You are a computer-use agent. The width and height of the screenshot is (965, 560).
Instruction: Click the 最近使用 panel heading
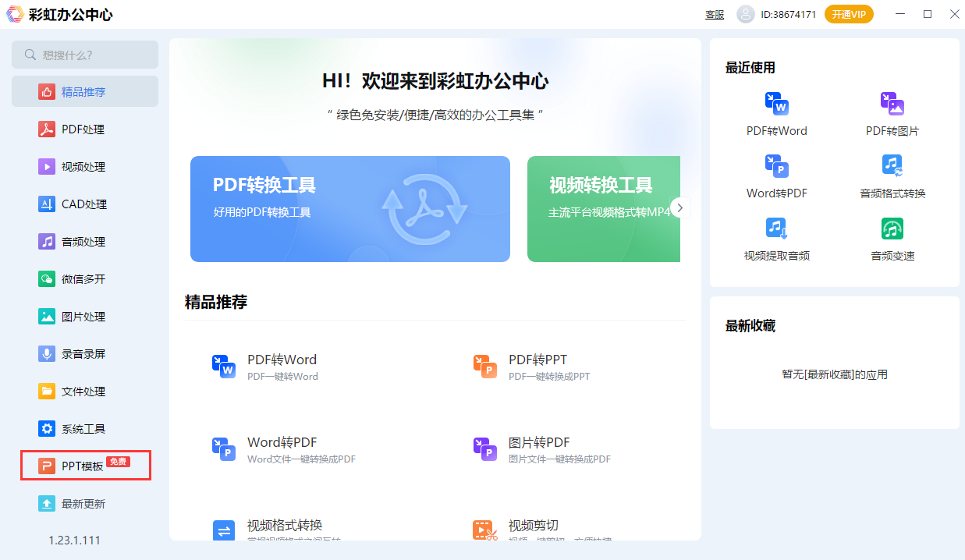point(750,68)
